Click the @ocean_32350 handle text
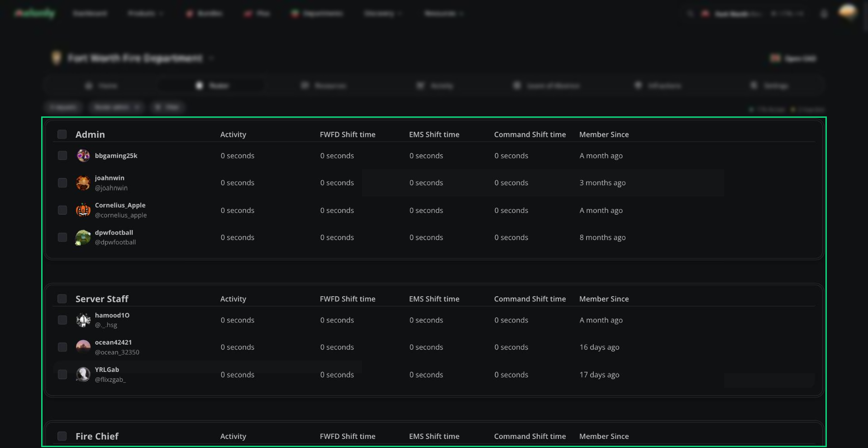 [117, 352]
